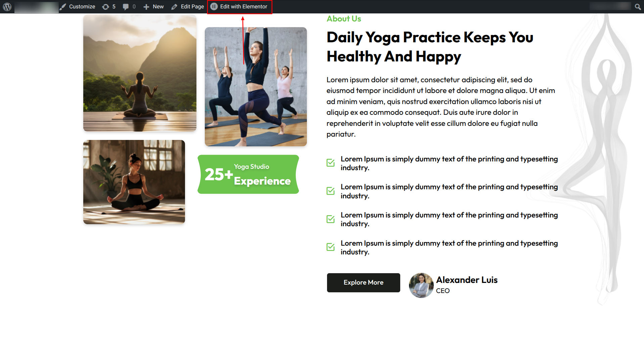Image resolution: width=644 pixels, height=344 pixels.
Task: Click the Elementor logo icon
Action: coord(214,6)
